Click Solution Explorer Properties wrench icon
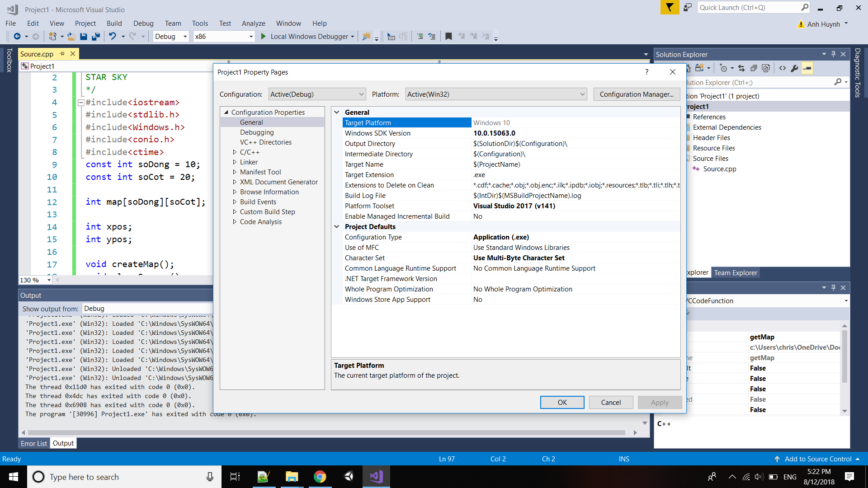 coord(795,68)
